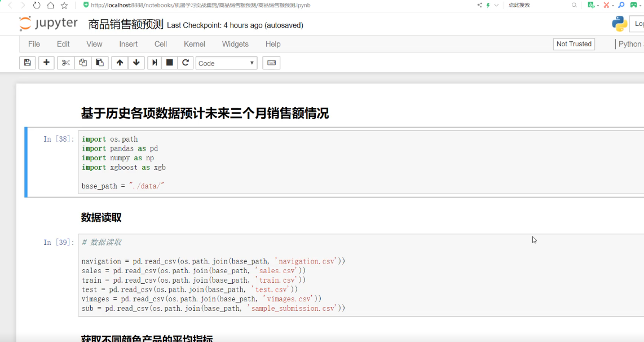Screen dimensions: 644x342
Task: Copy selected cells icon
Action: click(83, 63)
